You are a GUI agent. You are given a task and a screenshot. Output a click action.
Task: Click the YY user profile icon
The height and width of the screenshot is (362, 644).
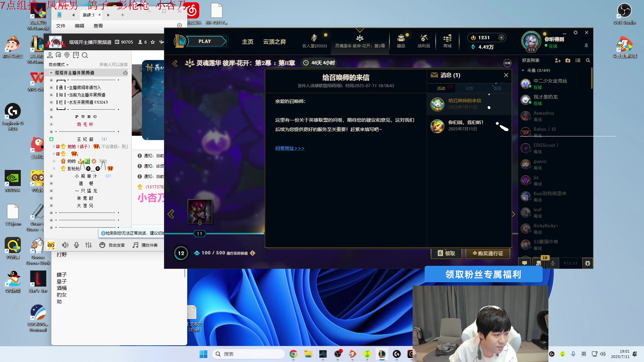point(50,55)
